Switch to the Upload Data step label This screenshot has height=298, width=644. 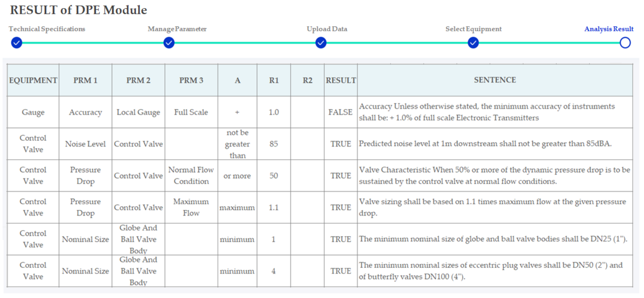[327, 29]
